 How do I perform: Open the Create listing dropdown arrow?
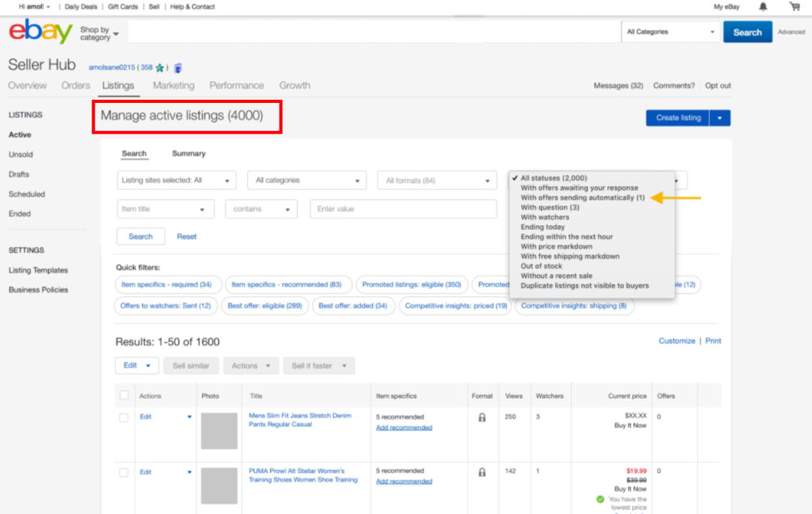pos(720,118)
